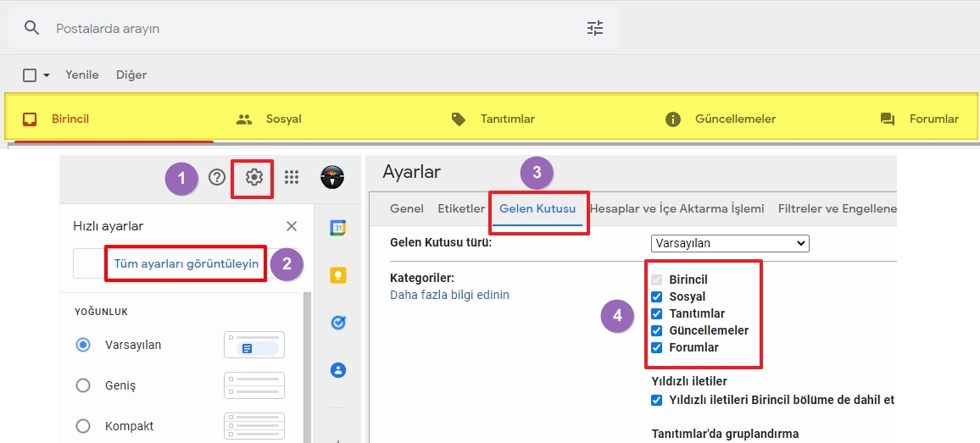Viewport: 980px width, 443px height.
Task: Select the Kompakt density radio button
Action: [83, 426]
